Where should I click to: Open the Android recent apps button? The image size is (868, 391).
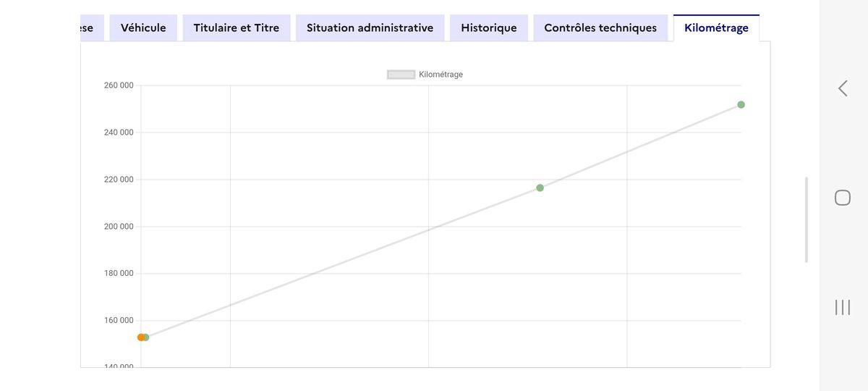(843, 307)
